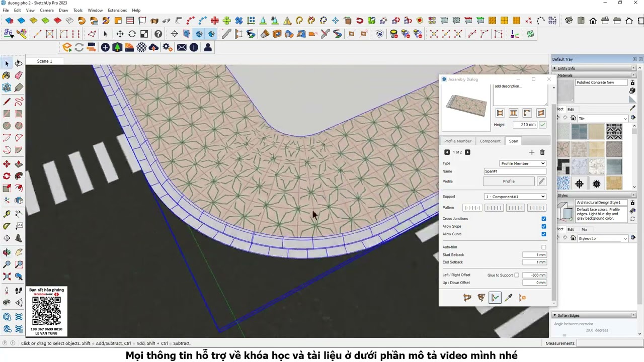The width and height of the screenshot is (644, 362).
Task: Go to next span arrow
Action: click(x=467, y=152)
